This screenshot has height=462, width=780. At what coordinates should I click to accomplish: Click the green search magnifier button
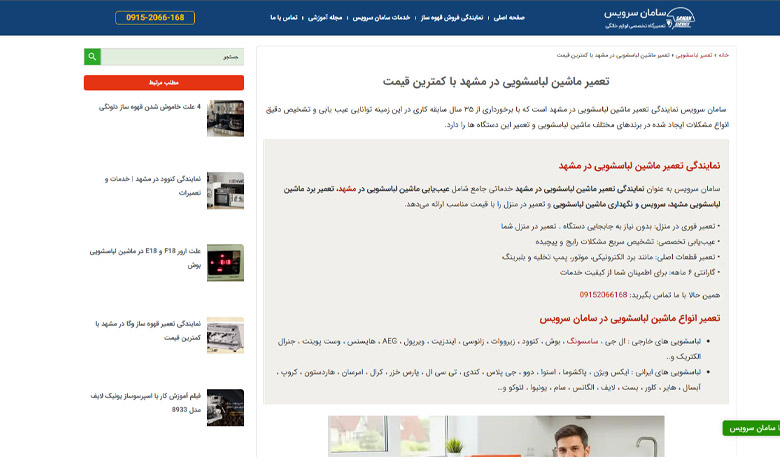click(x=92, y=57)
